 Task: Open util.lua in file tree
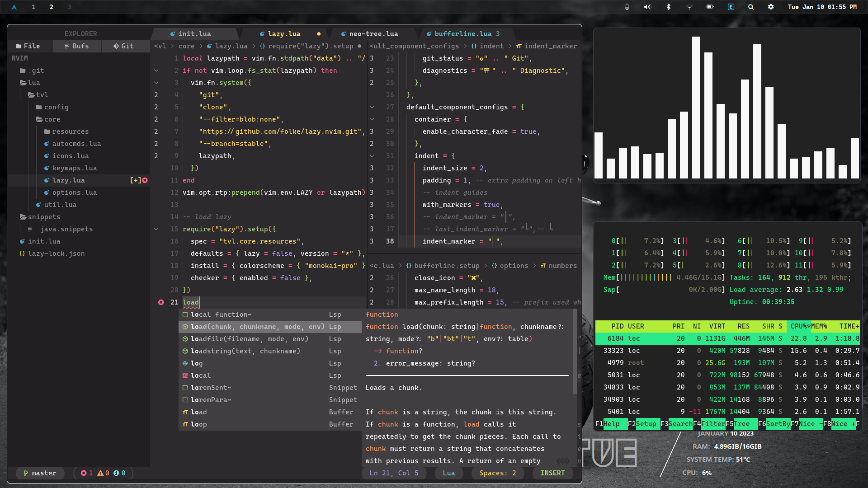[56, 205]
